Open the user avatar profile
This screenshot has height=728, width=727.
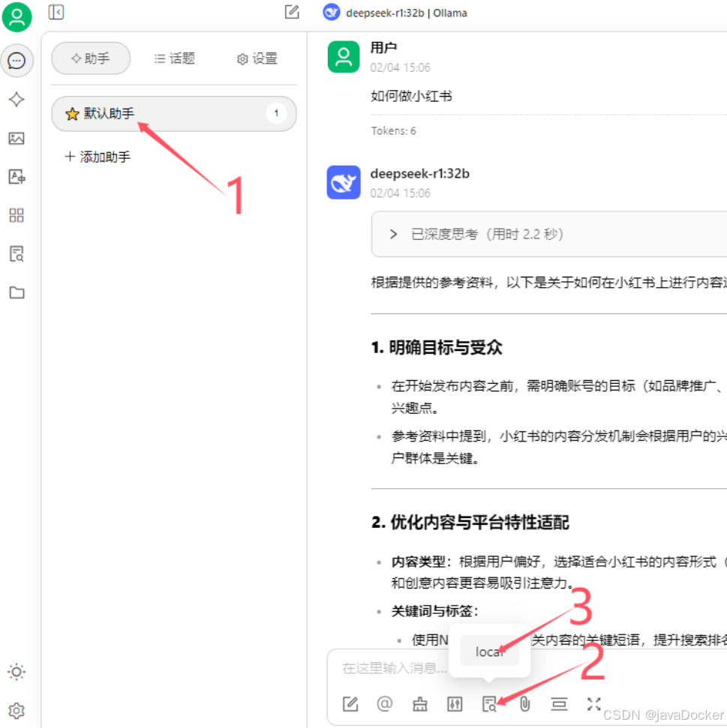tap(17, 17)
